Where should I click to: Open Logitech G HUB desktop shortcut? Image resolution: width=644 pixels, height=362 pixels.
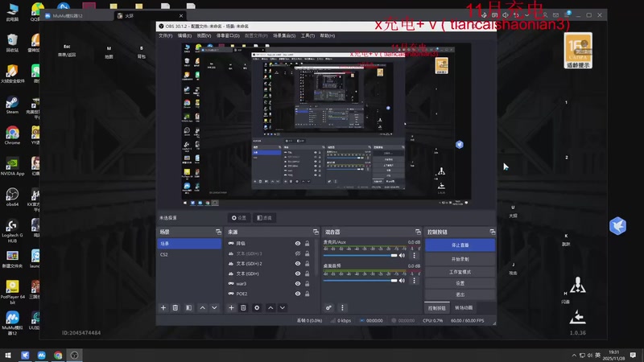tap(12, 231)
